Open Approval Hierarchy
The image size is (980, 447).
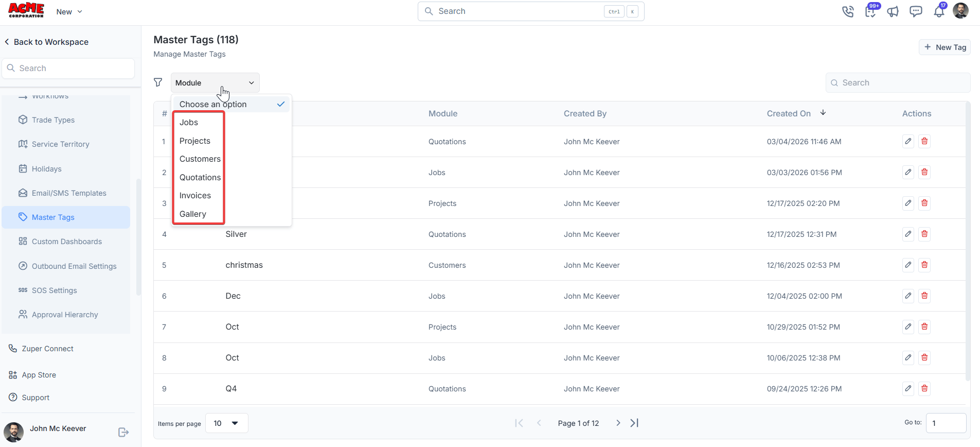66,315
